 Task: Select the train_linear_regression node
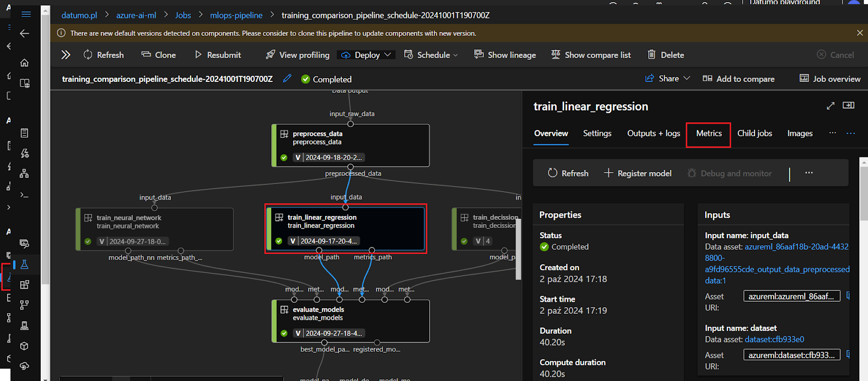coord(346,228)
